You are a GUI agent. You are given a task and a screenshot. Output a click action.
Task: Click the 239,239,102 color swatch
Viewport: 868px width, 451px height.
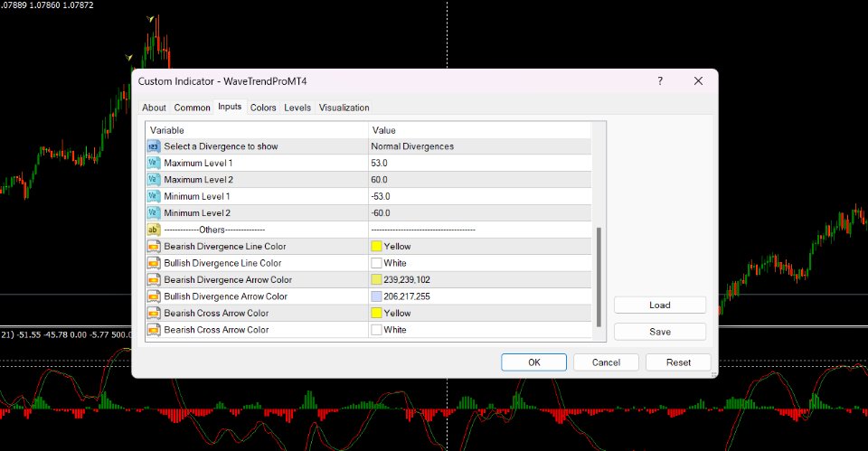(x=376, y=279)
